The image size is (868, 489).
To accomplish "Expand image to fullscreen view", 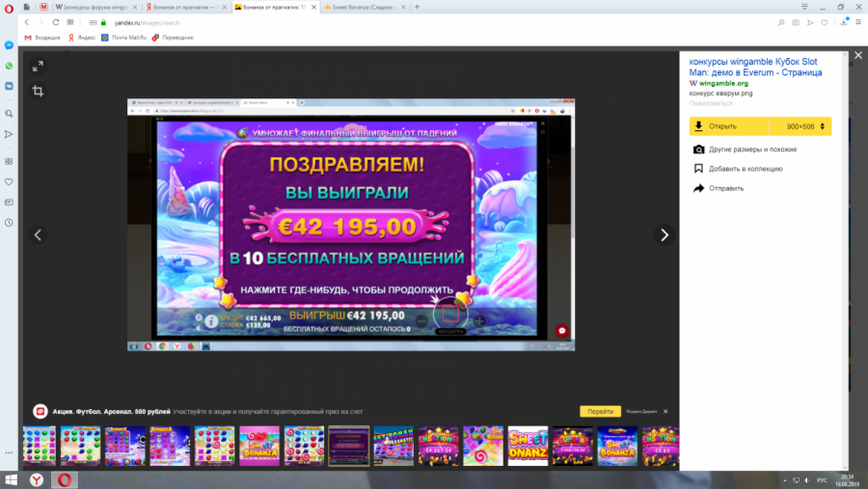I will 38,67.
